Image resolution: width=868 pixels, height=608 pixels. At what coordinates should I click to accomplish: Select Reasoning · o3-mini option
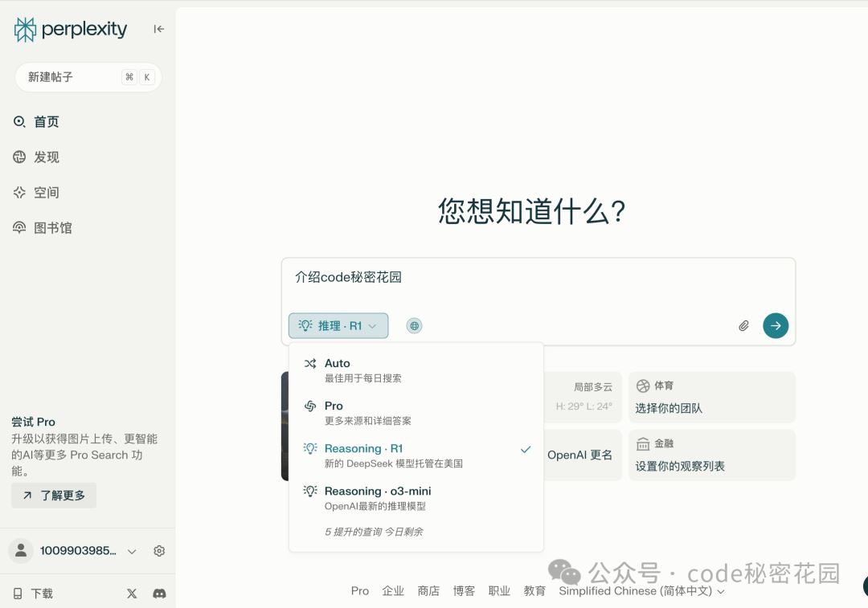(416, 498)
